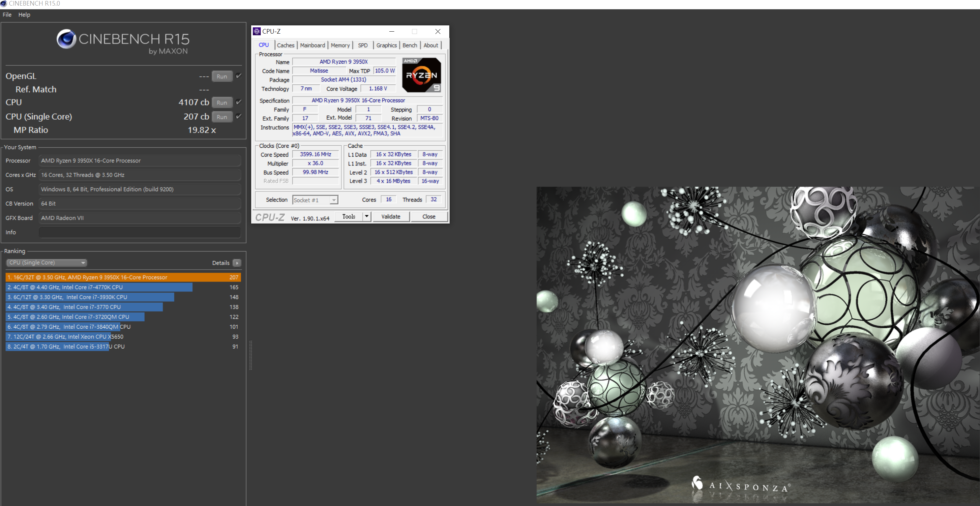Open the CPU (Single Core) ranking dropdown
The height and width of the screenshot is (506, 980).
(x=47, y=262)
